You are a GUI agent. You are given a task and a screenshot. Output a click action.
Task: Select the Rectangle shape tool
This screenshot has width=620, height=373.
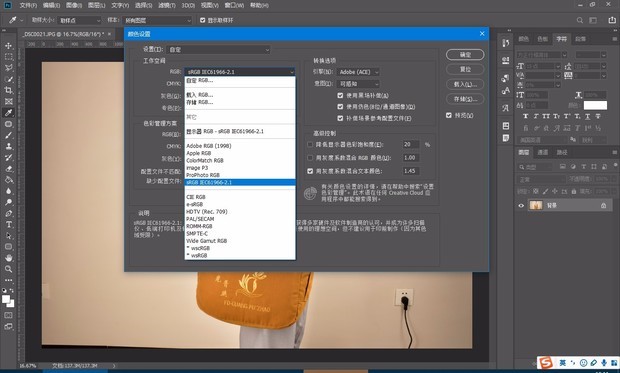tap(8, 246)
